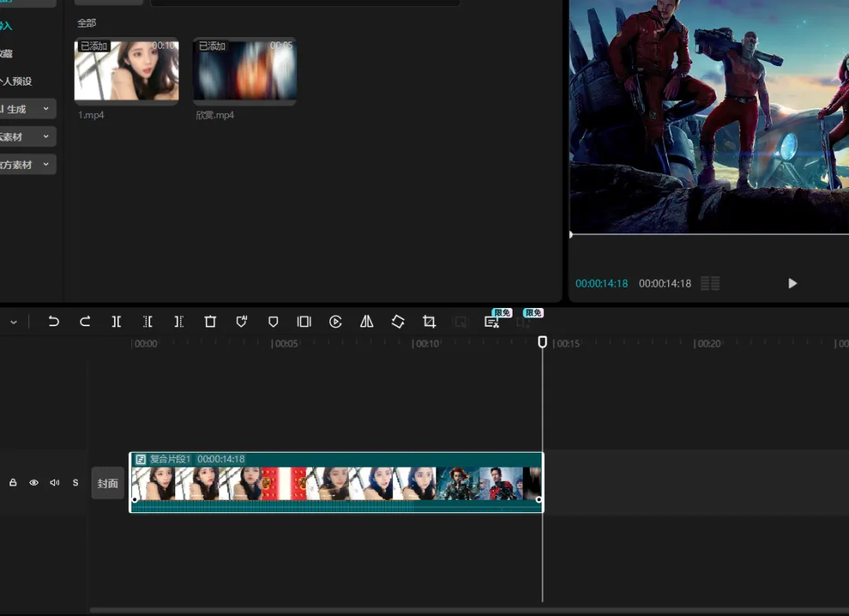Click the timeline playhead handle
The width and height of the screenshot is (849, 616).
tap(542, 342)
